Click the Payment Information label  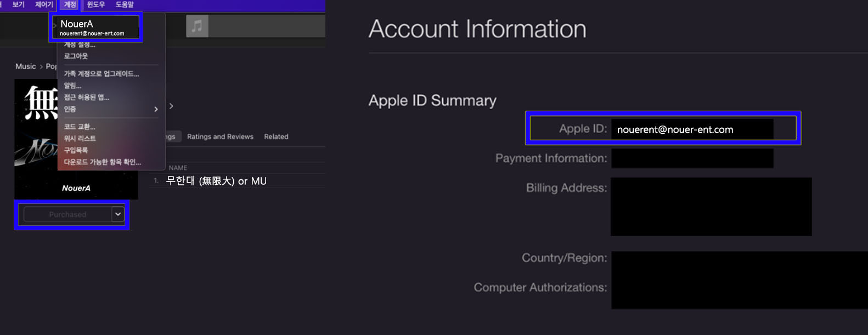point(551,158)
